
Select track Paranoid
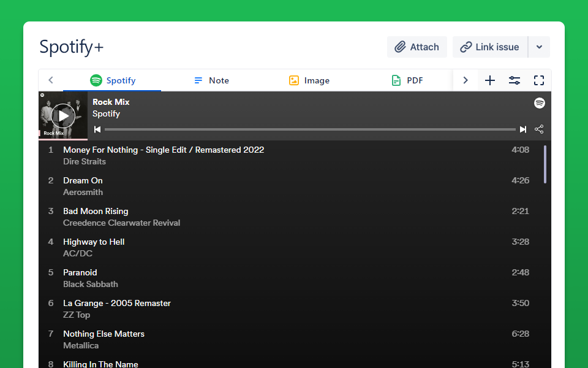coord(80,272)
